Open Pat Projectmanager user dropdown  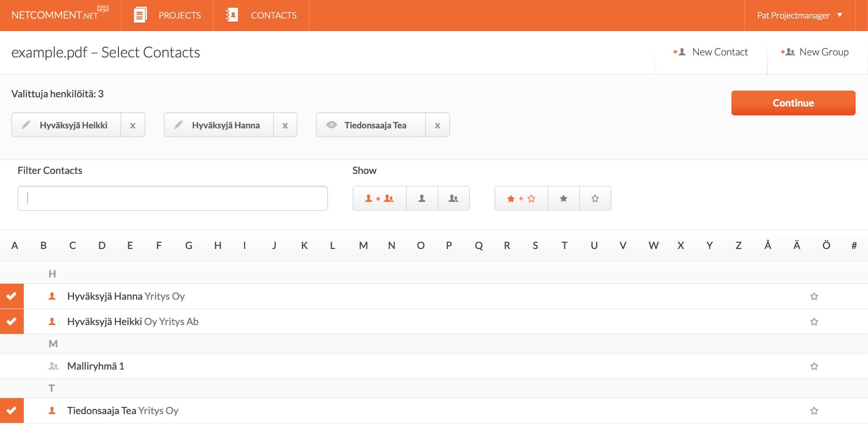799,16
